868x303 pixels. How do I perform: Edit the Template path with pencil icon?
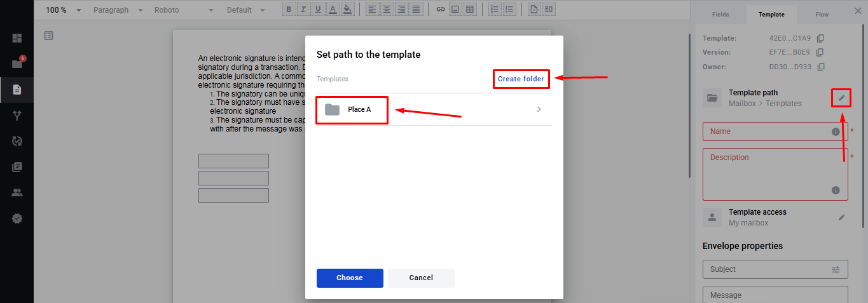tap(841, 98)
